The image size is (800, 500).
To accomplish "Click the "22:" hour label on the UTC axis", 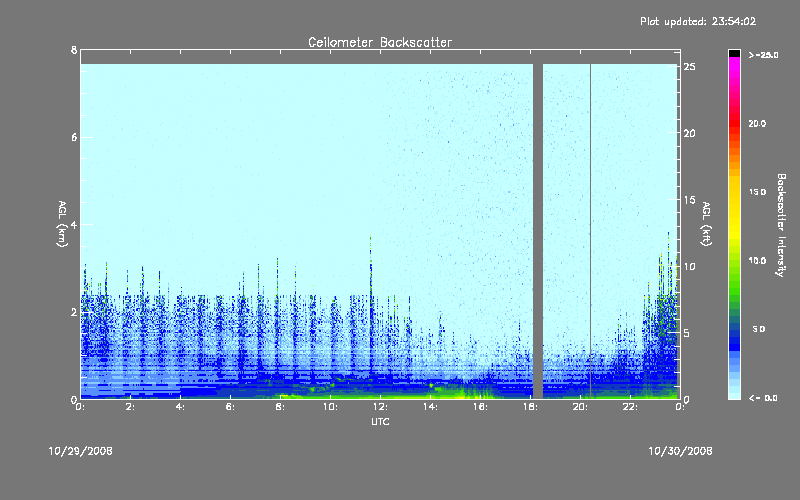I will [630, 407].
